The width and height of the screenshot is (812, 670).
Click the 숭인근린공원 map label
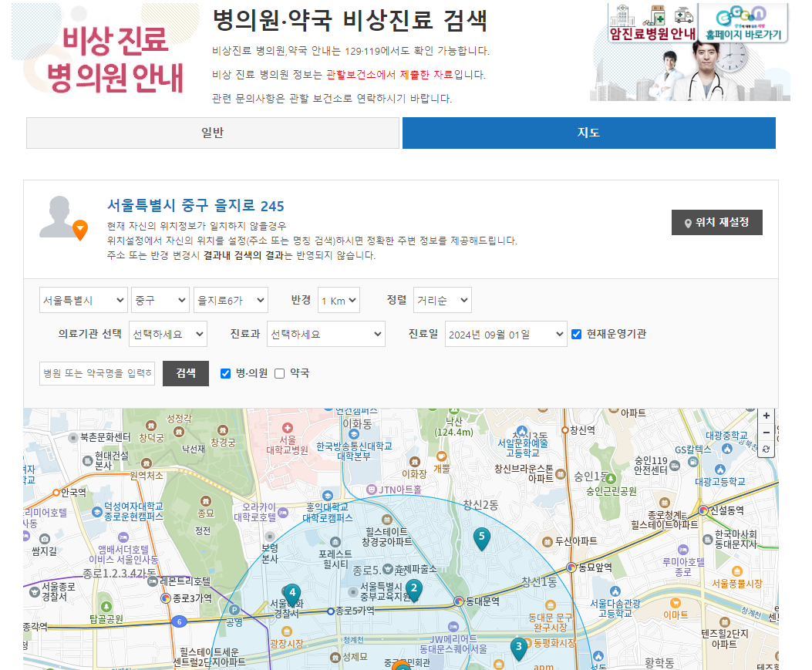pos(611,491)
